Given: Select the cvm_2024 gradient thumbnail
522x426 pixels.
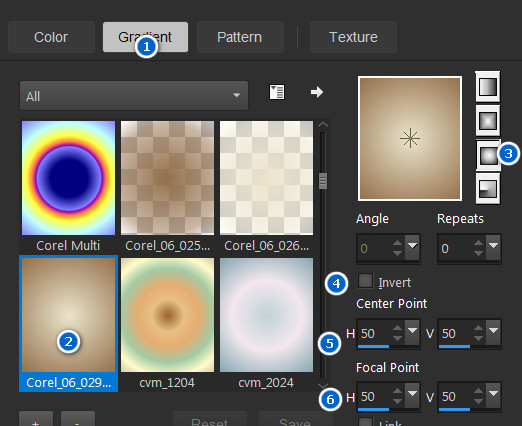Looking at the screenshot, I should point(266,315).
